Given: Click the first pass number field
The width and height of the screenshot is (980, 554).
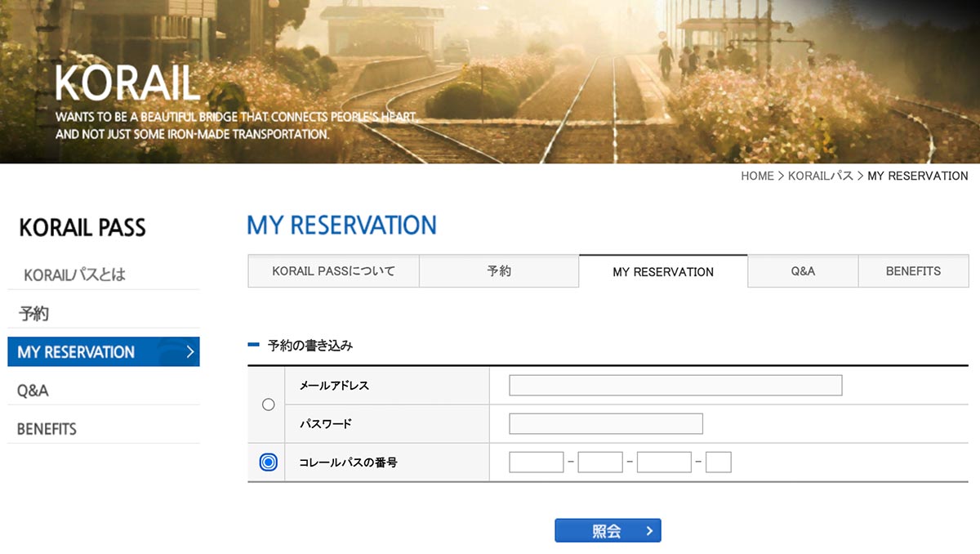Looking at the screenshot, I should (537, 462).
